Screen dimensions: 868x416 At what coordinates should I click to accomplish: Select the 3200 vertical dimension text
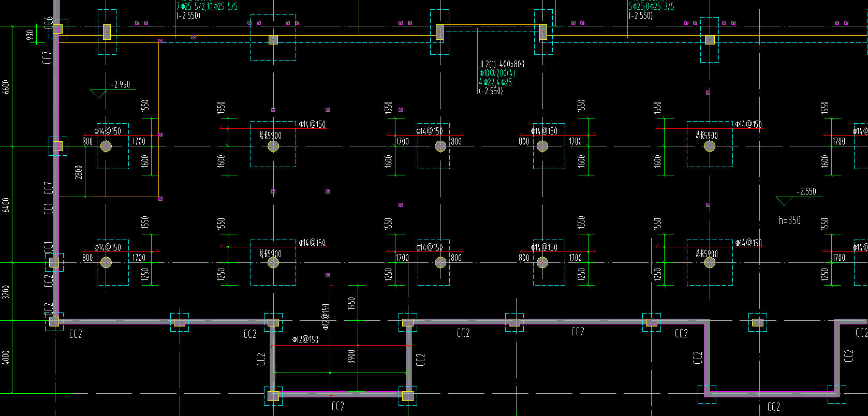coord(6,292)
